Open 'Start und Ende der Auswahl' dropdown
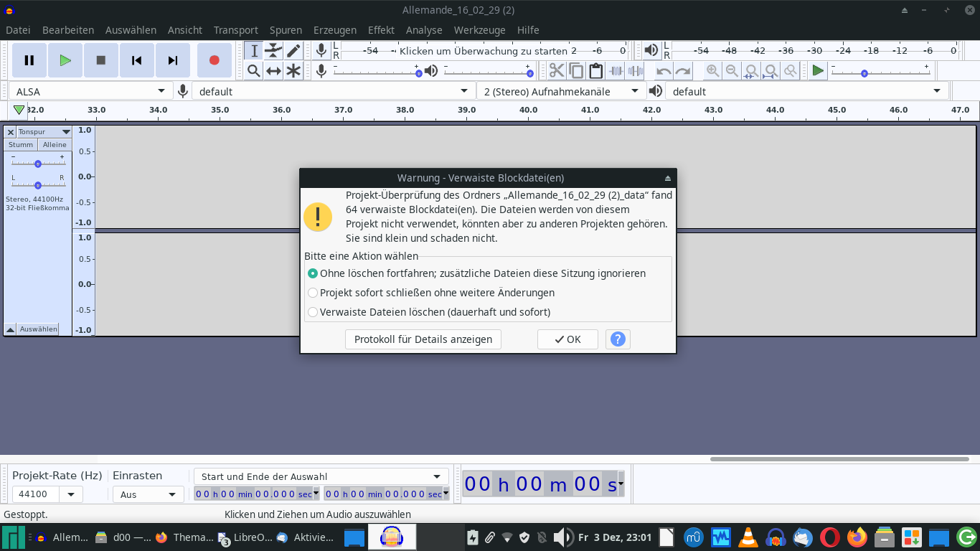This screenshot has height=551, width=980. (x=321, y=476)
